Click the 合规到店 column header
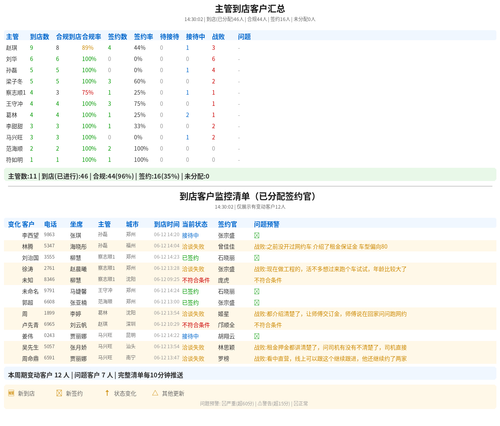 click(69, 37)
